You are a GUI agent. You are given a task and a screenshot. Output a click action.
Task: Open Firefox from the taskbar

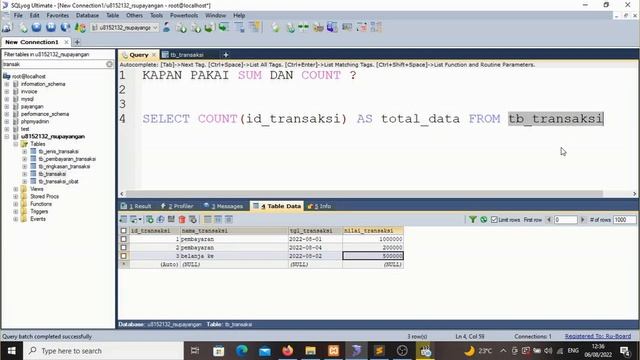288,351
